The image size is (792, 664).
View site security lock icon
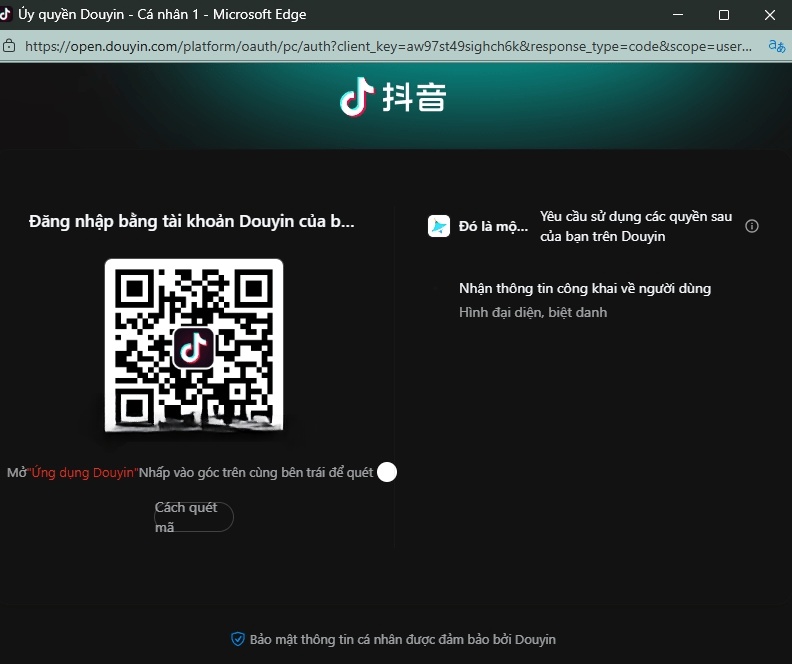point(9,46)
